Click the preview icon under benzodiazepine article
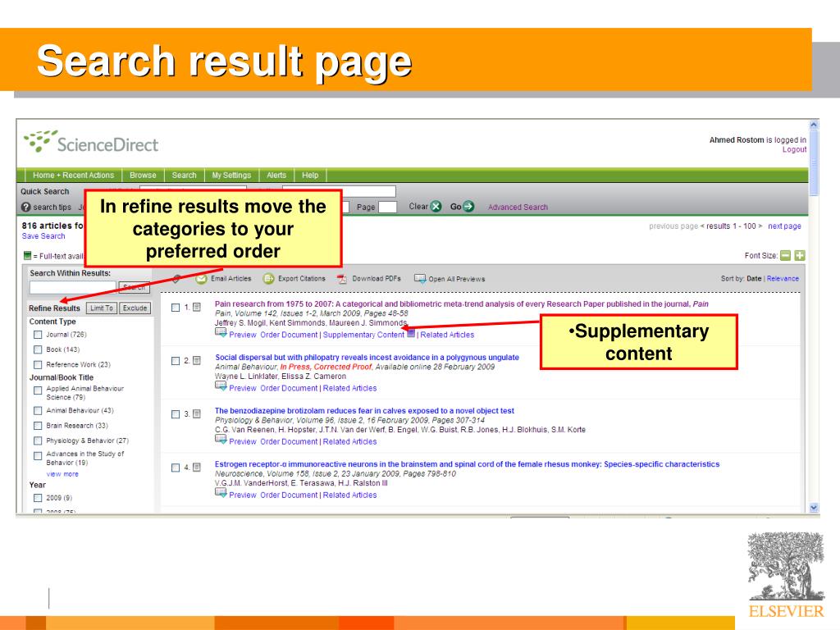This screenshot has width=840, height=630. pos(221,440)
